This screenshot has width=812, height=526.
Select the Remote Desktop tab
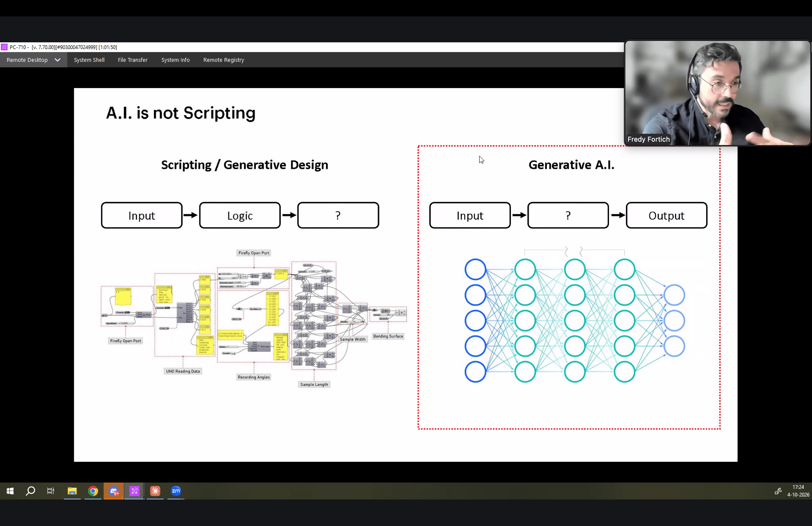[x=34, y=60]
